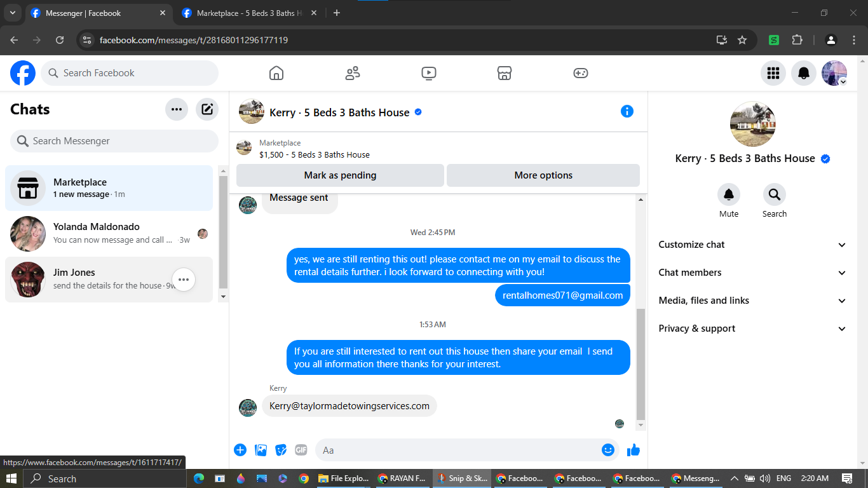The width and height of the screenshot is (868, 488).
Task: Bookmark this page with the star icon
Action: click(x=742, y=40)
